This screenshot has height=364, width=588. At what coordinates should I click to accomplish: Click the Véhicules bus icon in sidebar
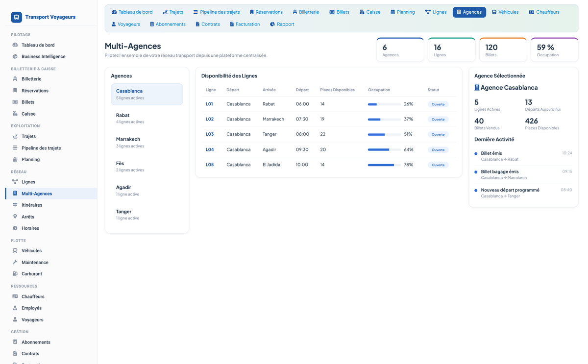click(15, 250)
